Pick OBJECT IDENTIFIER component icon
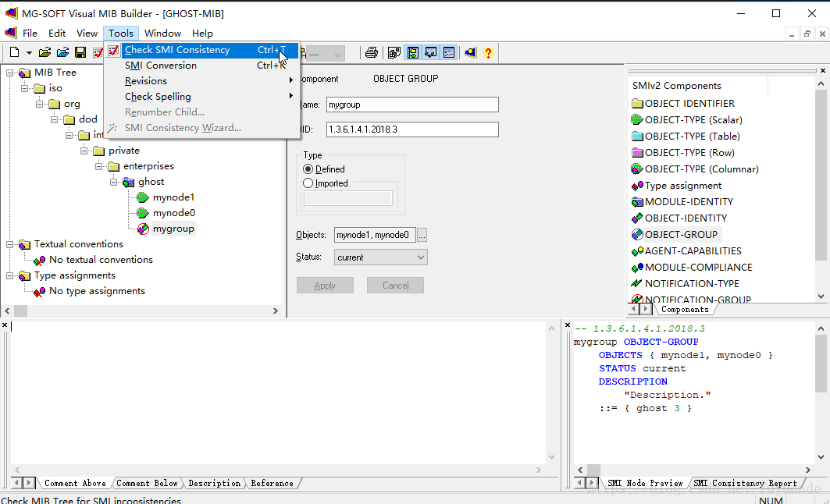 tap(637, 103)
